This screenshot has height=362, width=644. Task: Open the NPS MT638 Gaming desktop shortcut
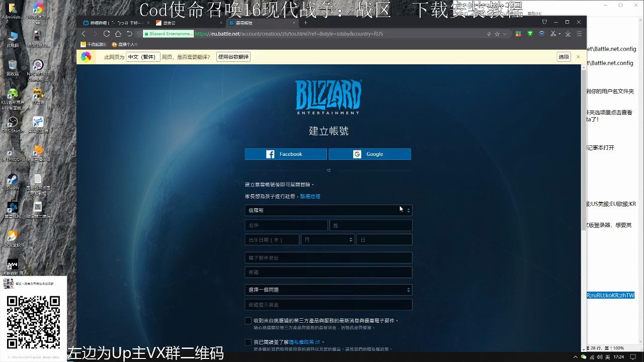(38, 70)
